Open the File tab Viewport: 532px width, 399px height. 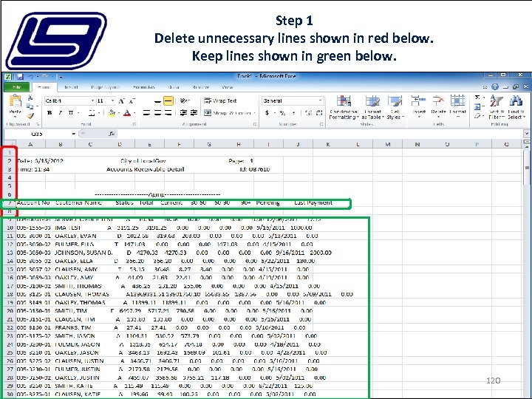tap(16, 87)
